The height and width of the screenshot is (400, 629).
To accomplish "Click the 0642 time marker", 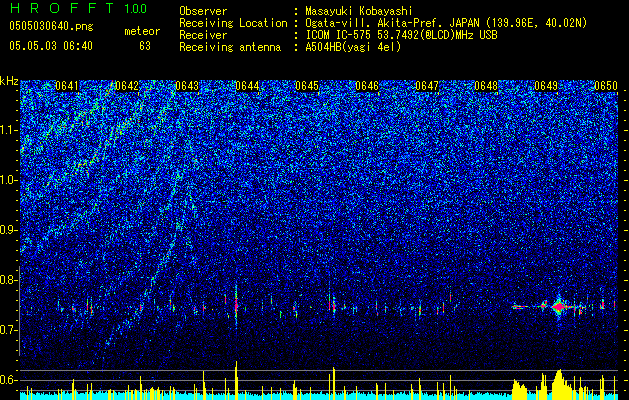I will tap(127, 86).
